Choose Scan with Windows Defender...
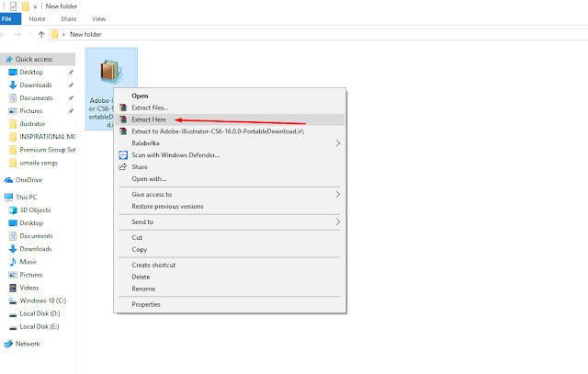The width and height of the screenshot is (588, 374). point(230,155)
